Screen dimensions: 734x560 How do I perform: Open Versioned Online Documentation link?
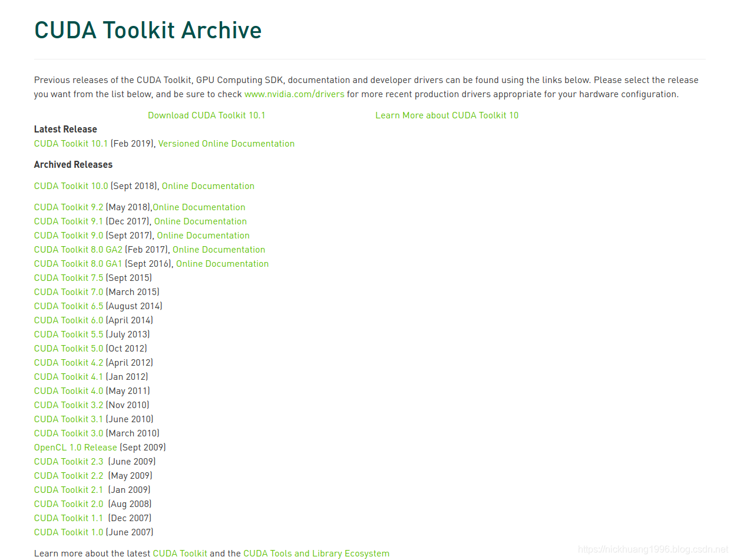226,144
